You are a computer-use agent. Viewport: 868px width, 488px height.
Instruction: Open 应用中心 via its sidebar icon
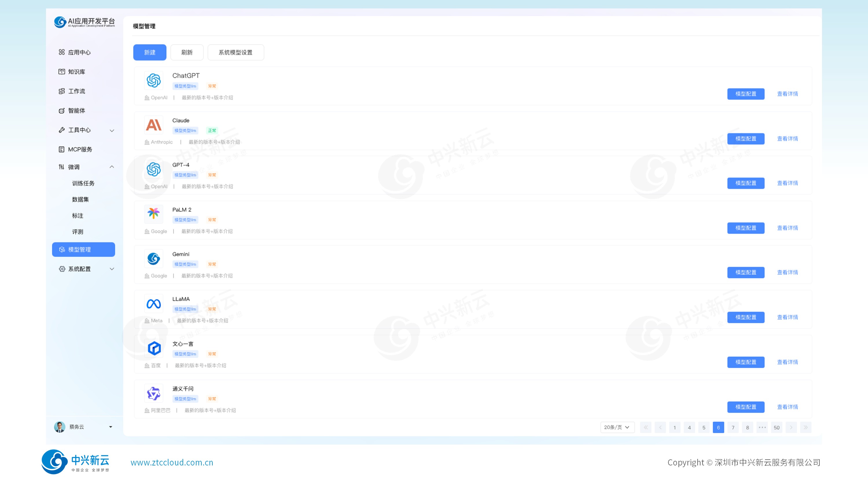click(62, 52)
